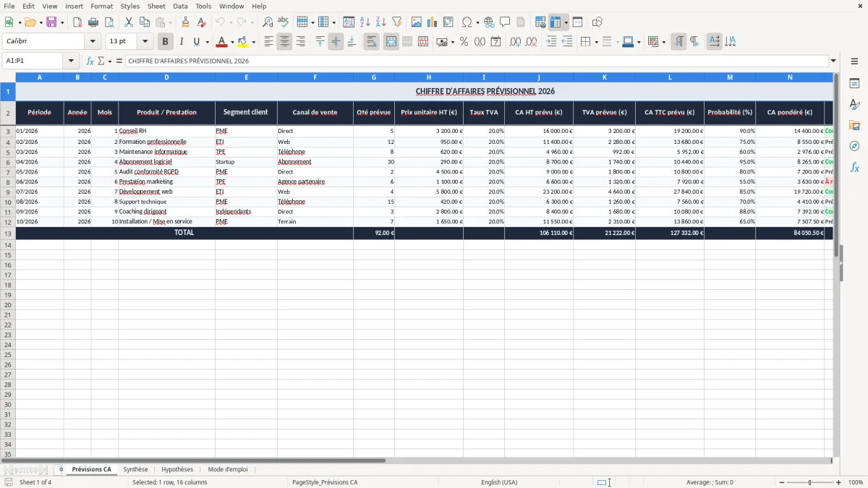Viewport: 868px width, 488px height.
Task: Expand the formula bar
Action: tap(833, 61)
